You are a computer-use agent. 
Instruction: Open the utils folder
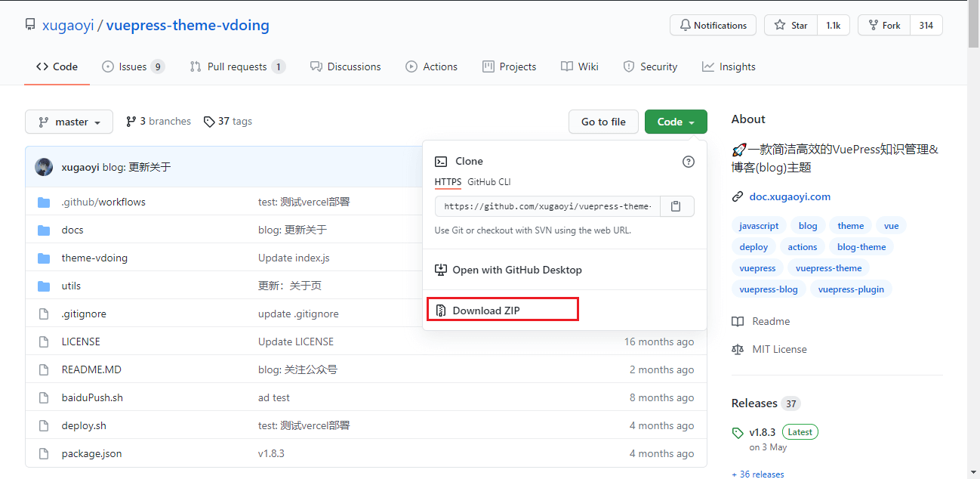(71, 286)
